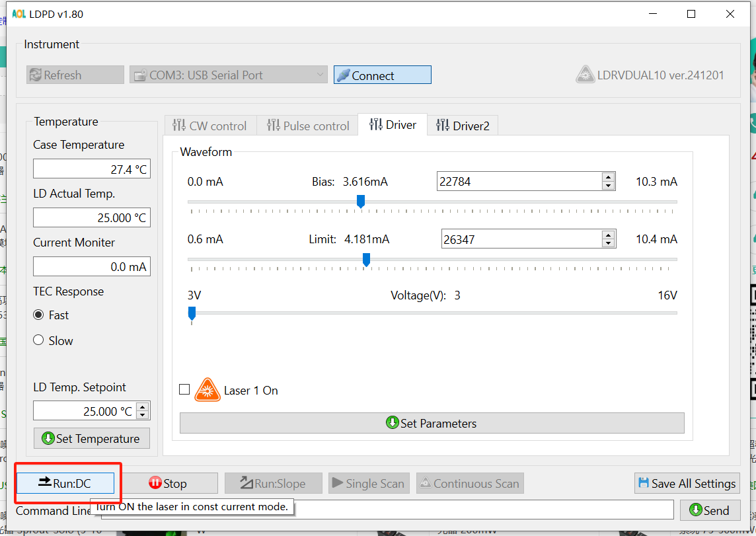Enable the Laser 1 On checkbox

[184, 389]
